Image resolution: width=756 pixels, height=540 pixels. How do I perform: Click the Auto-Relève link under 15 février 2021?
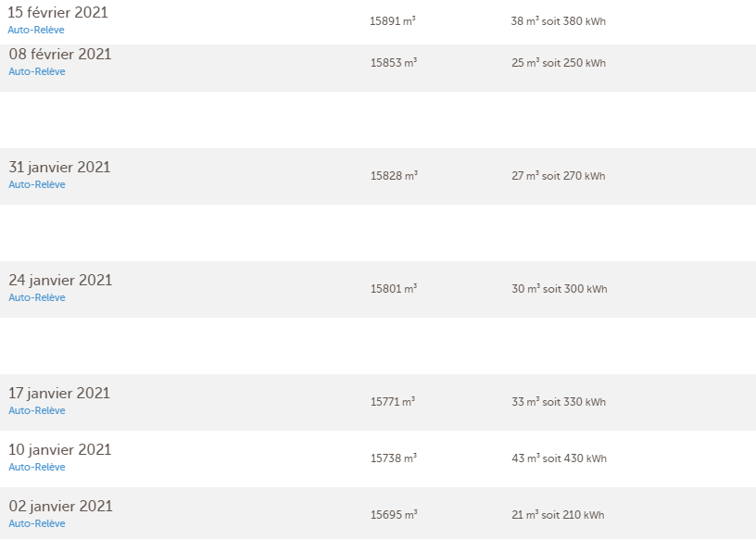coord(36,30)
